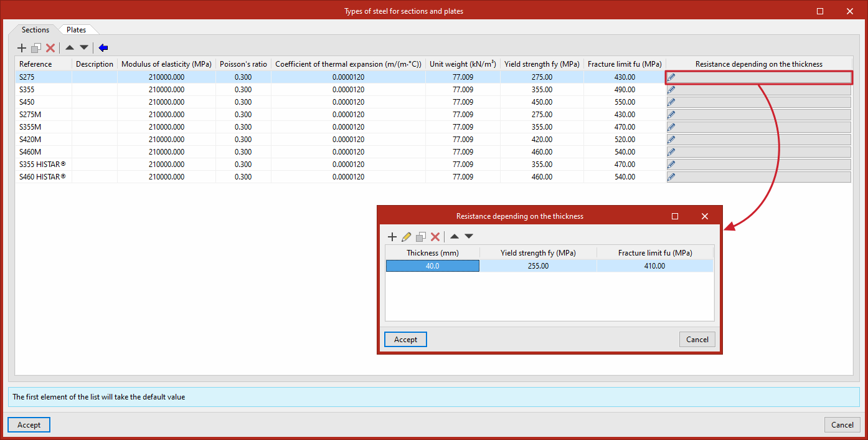Click the Poisson's ratio column header
This screenshot has height=440, width=868.
click(243, 64)
